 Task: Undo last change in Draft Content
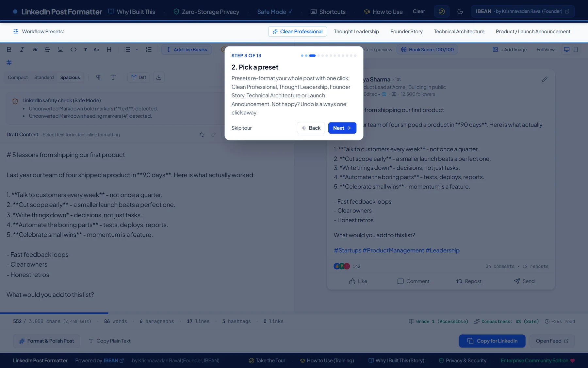pos(202,135)
